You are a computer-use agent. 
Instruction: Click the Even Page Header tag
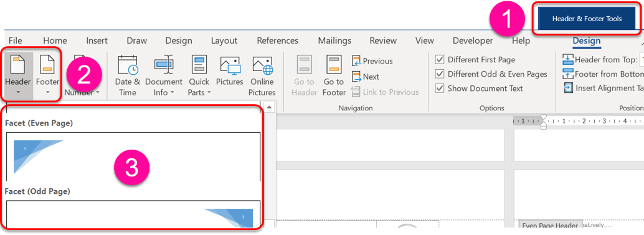[551, 225]
